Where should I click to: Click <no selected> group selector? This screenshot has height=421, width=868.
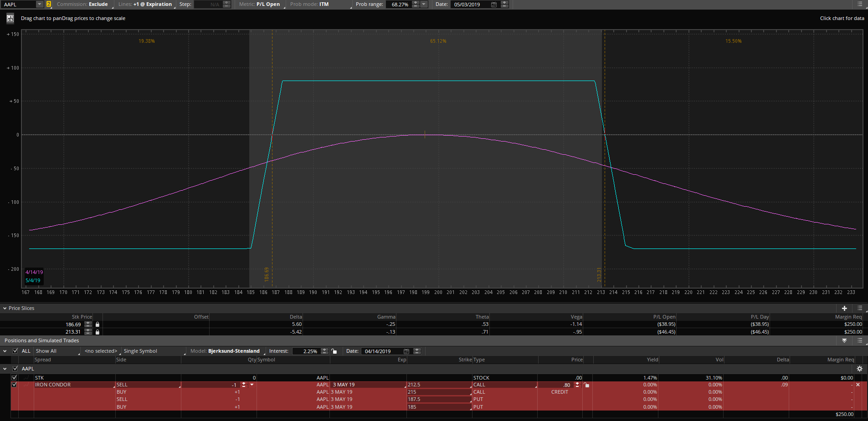[x=101, y=351]
